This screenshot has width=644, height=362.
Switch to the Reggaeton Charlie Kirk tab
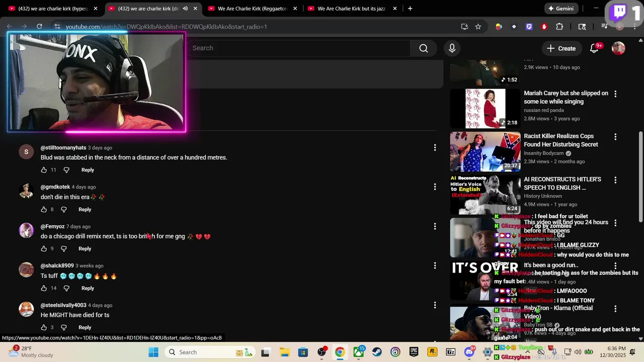click(x=252, y=9)
